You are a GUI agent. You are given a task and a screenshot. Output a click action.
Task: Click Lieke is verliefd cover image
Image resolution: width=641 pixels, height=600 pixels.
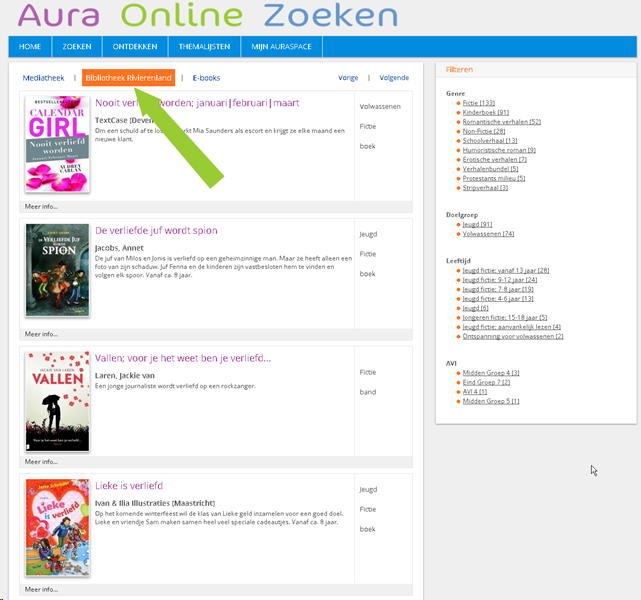(57, 528)
